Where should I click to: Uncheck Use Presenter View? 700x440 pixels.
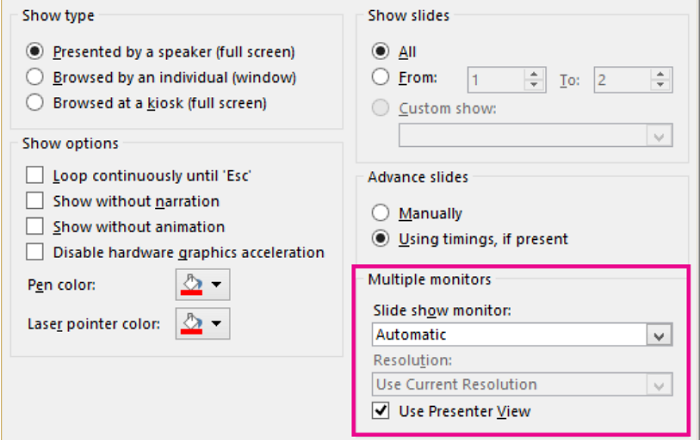pyautogui.click(x=380, y=411)
